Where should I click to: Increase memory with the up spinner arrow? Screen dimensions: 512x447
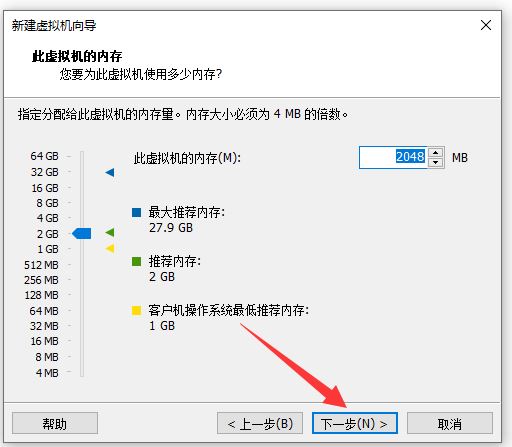click(x=435, y=152)
